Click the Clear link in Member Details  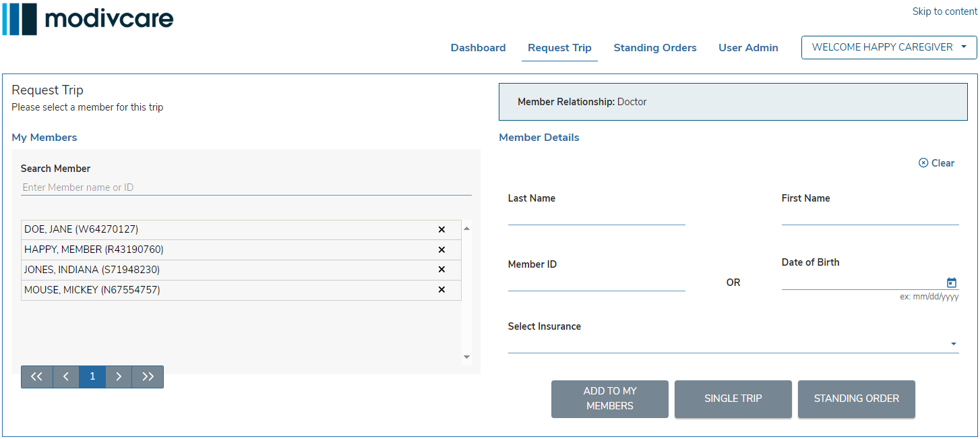(936, 163)
